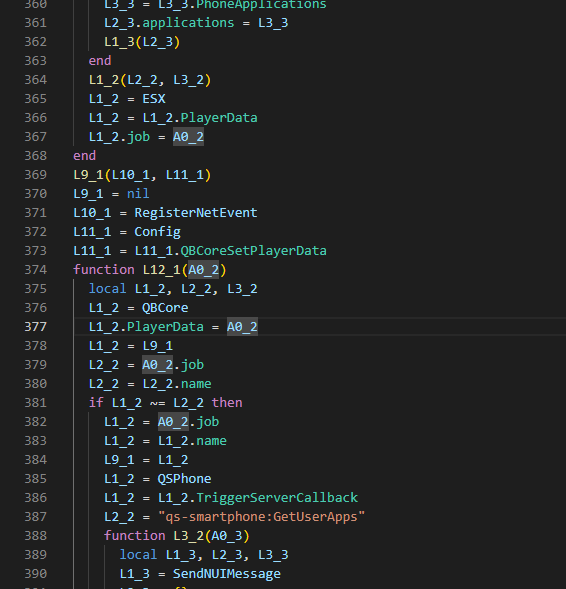Click PlayerData on line 377

point(165,326)
